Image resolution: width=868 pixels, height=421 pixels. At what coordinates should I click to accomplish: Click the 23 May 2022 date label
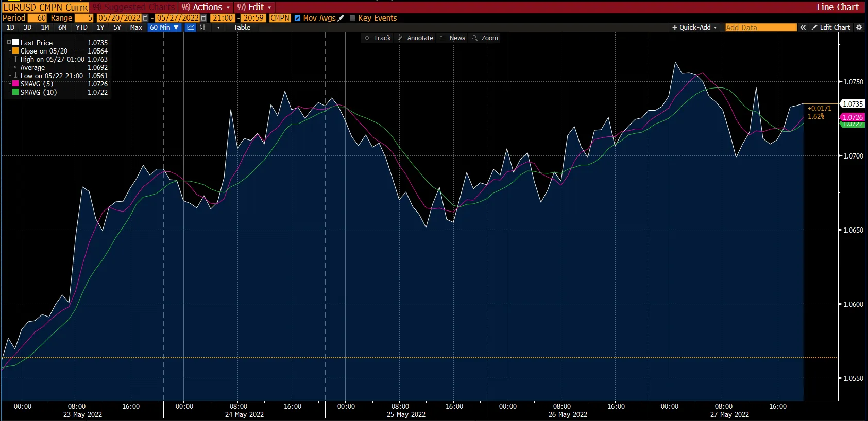(x=82, y=414)
